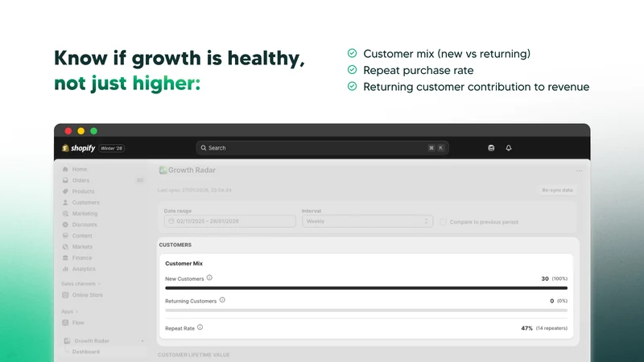Click the Online Store icon
Viewport: 644px width, 362px height.
(65, 294)
